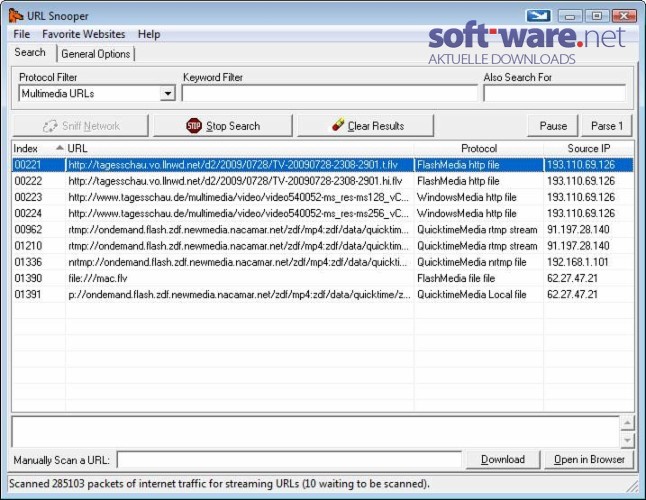Select row 01391 QuicktimeMedia Local file

(x=323, y=294)
